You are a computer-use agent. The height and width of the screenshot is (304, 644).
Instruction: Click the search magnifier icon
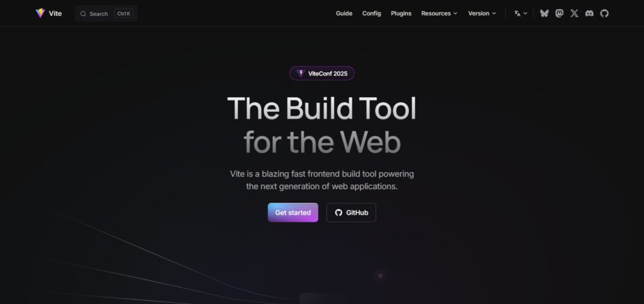[x=83, y=14]
